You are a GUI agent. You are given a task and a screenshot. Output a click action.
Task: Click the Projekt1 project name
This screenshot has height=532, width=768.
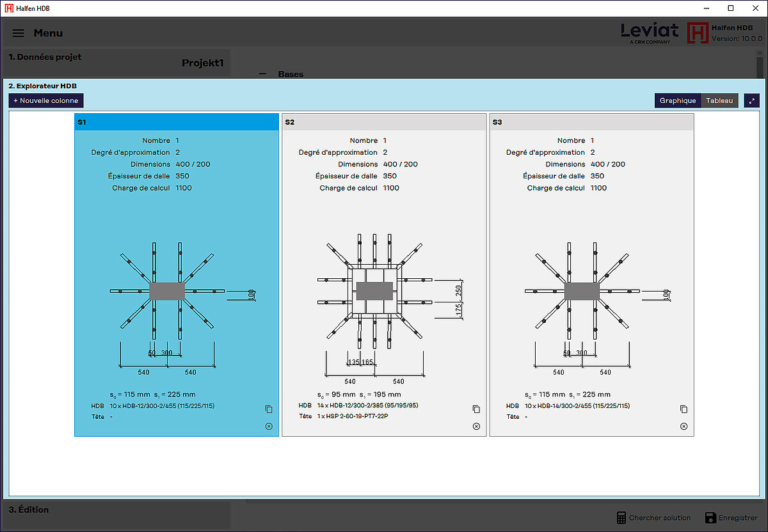(203, 63)
